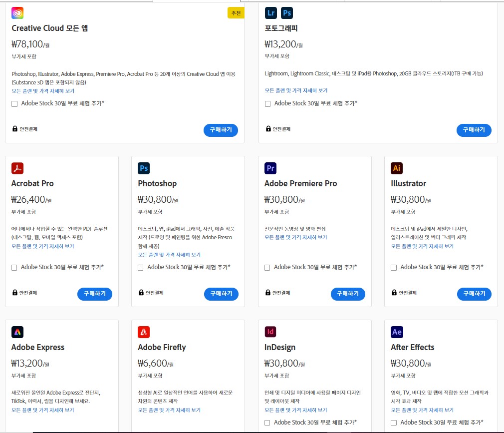Screen dimensions: 504x433
Task: Click the Adobe Express title
Action: tap(38, 347)
